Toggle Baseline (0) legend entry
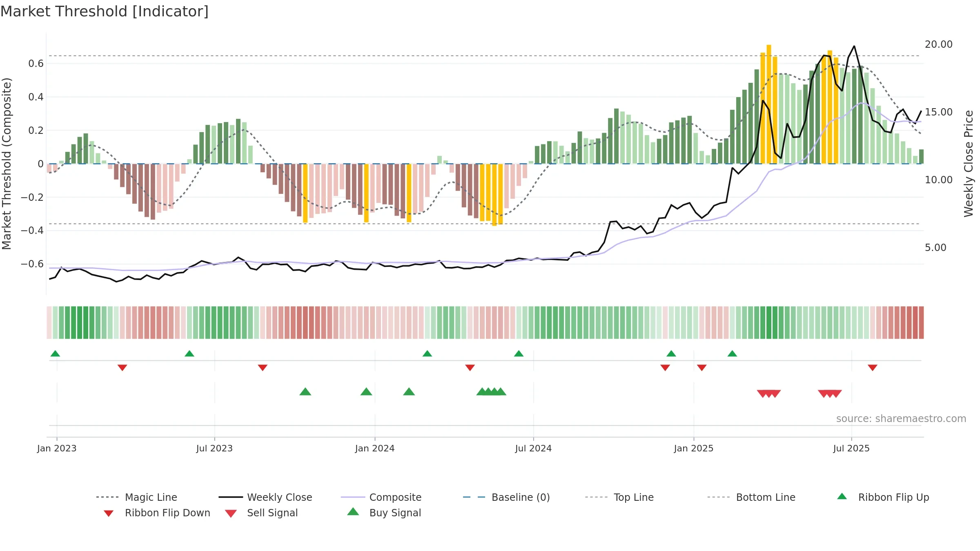Viewport: 980px width, 551px height. coord(506,497)
